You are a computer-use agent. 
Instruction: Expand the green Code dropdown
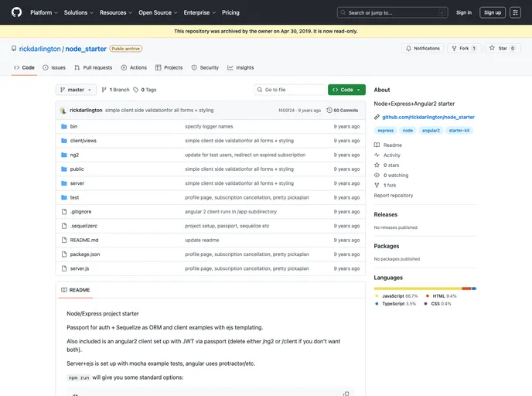(346, 90)
